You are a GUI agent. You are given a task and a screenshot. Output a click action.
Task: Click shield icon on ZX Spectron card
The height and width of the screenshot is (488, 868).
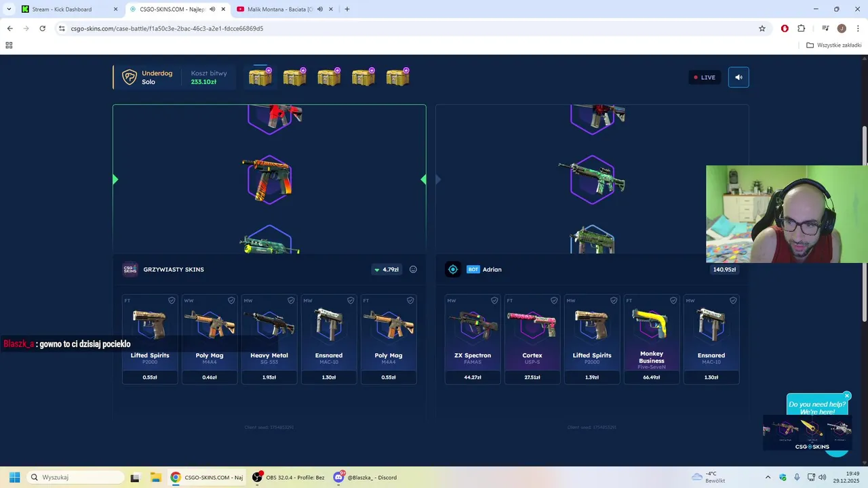tap(494, 300)
